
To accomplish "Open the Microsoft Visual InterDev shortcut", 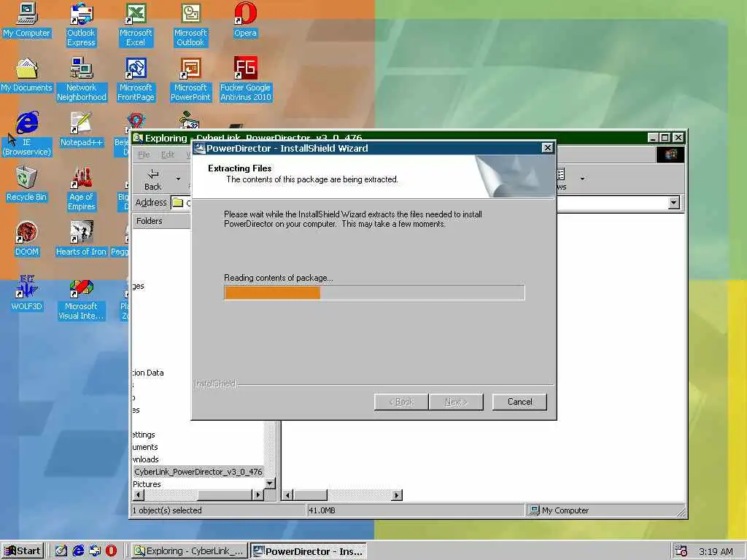I will click(82, 298).
